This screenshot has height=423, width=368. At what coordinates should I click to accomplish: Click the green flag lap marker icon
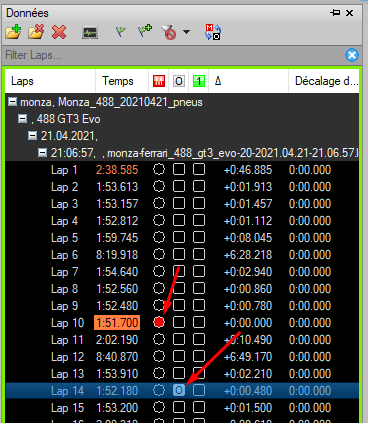[x=121, y=32]
